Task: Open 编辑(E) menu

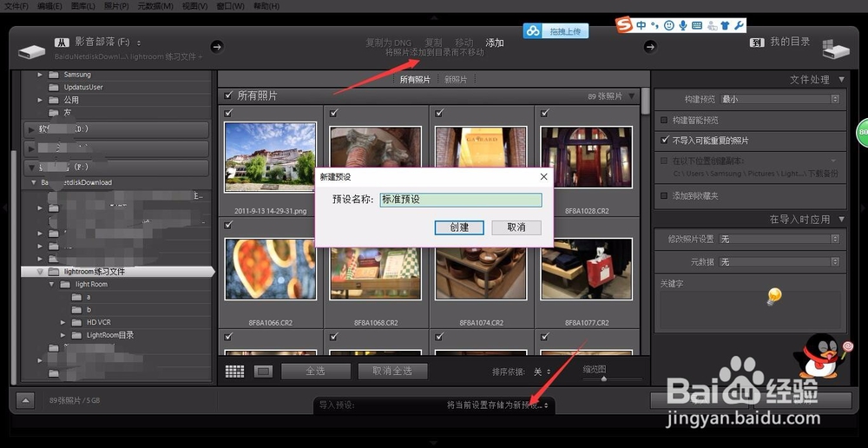Action: coord(49,6)
